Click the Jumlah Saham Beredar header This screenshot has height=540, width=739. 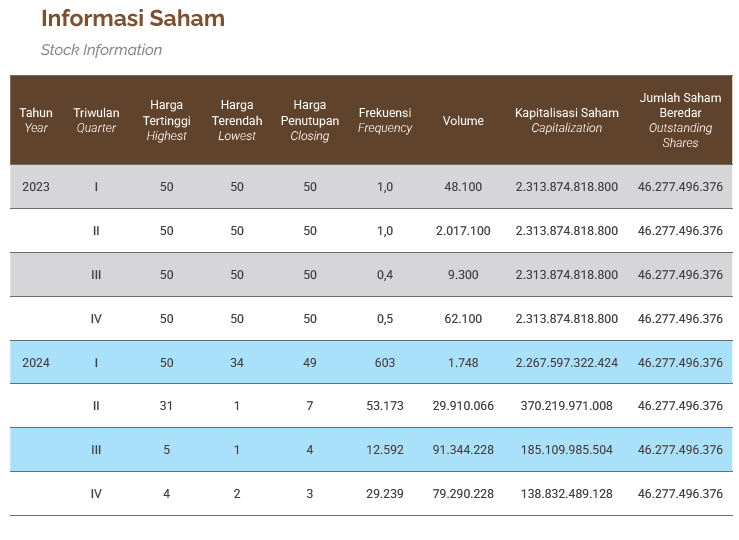click(x=680, y=120)
